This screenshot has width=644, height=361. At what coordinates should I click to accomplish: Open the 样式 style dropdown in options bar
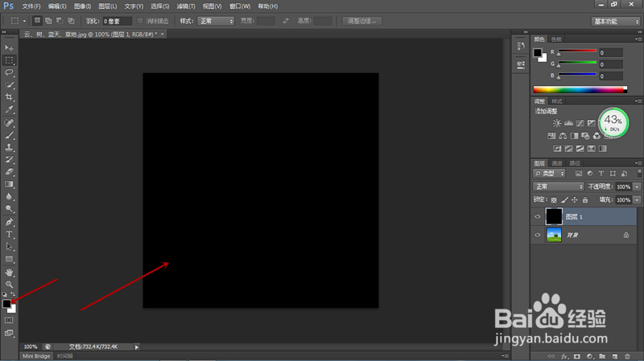click(216, 21)
